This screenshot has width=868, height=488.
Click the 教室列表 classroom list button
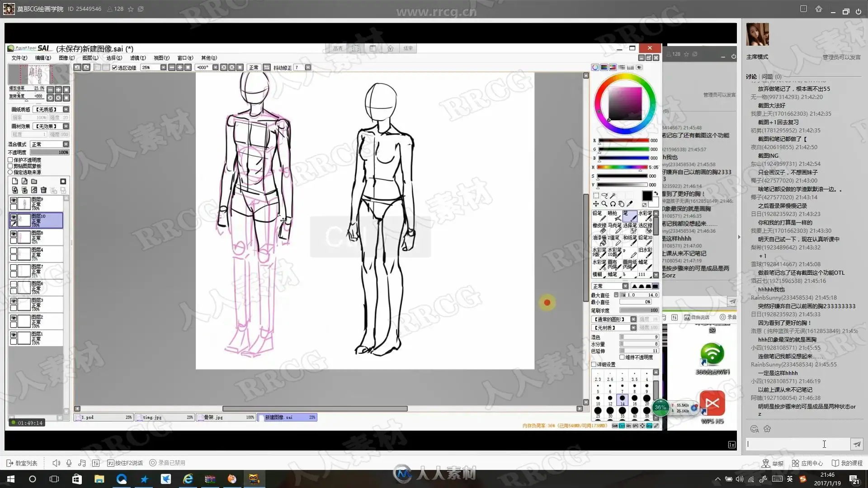22,463
